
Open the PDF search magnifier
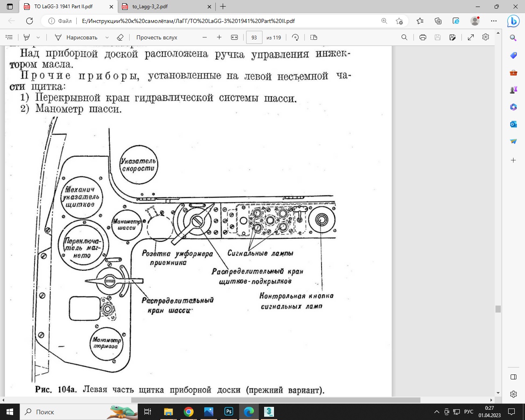404,37
